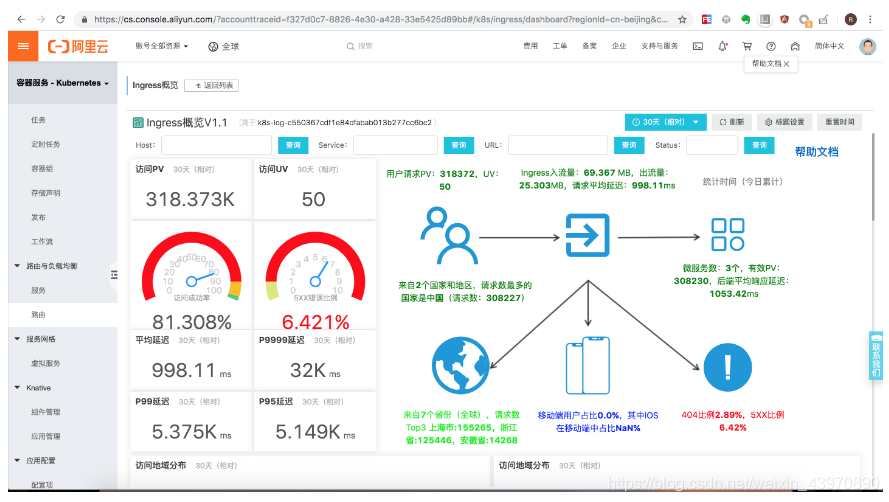Click the 阿里云 logo
Image resolution: width=889 pixels, height=502 pixels.
[78, 47]
